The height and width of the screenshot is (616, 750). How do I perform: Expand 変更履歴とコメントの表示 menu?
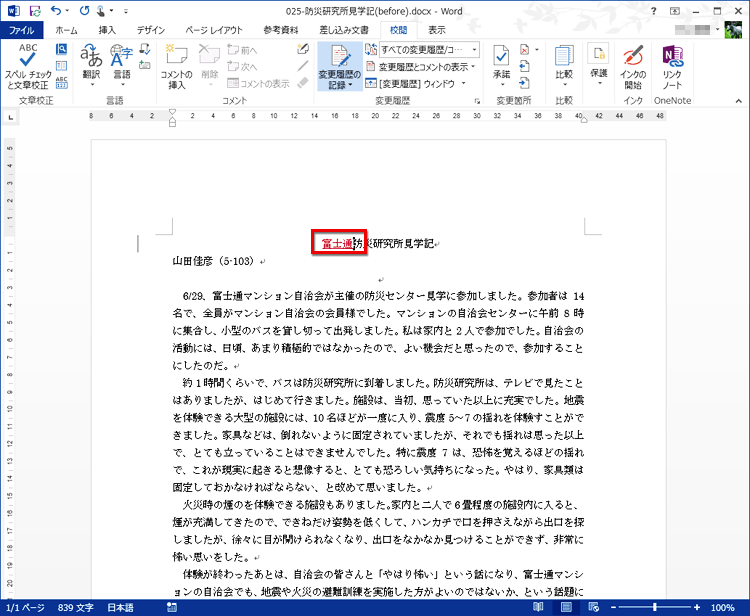pyautogui.click(x=421, y=66)
